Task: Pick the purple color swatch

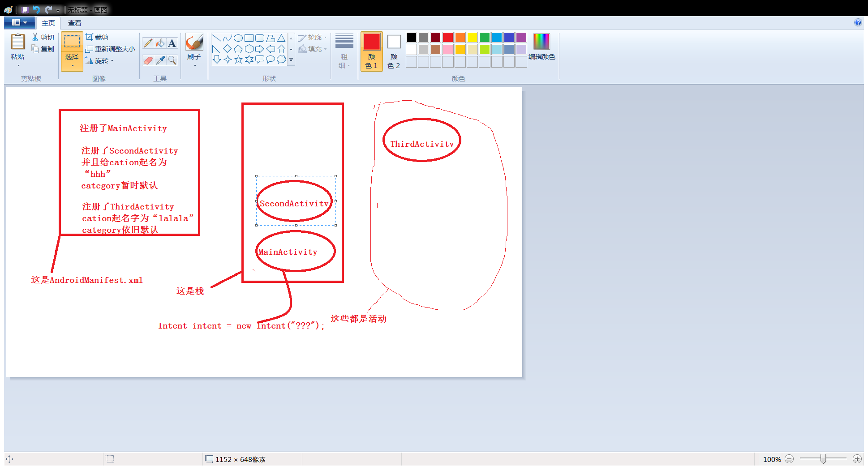Action: (x=521, y=37)
